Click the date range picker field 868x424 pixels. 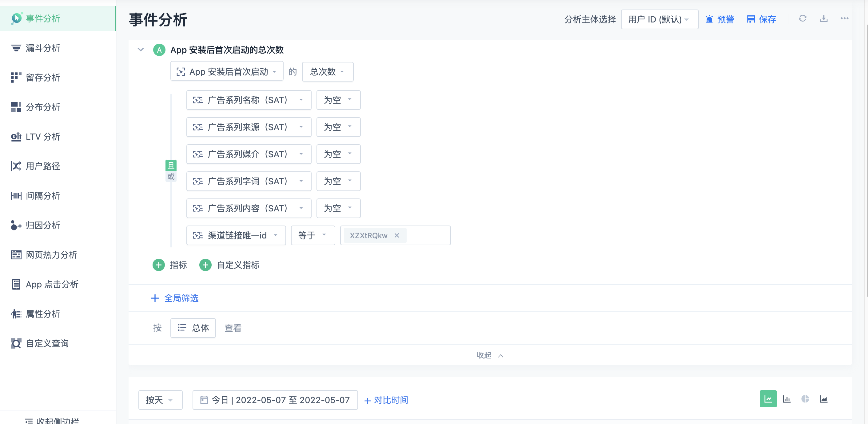click(x=275, y=400)
